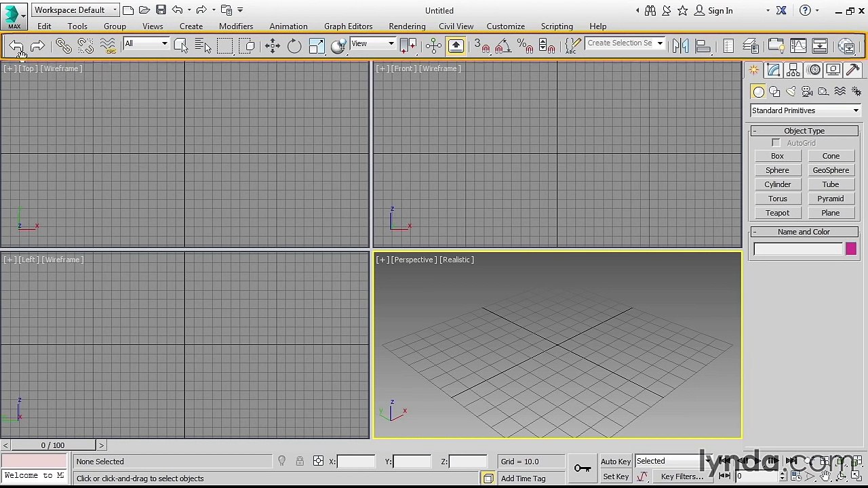The width and height of the screenshot is (868, 488).
Task: Click the Box primitive button
Action: click(x=777, y=156)
